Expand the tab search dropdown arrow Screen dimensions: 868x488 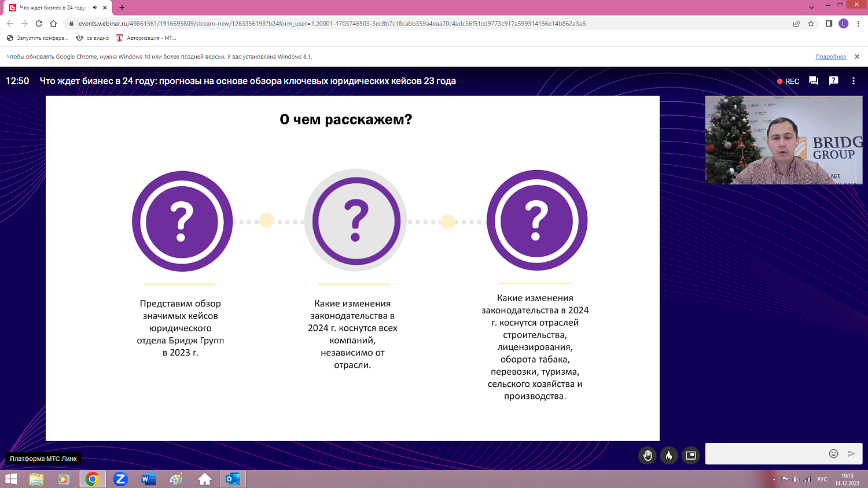(811, 8)
